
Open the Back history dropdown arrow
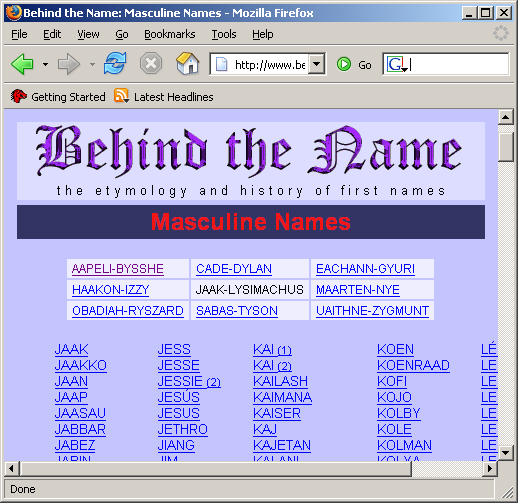tap(45, 64)
